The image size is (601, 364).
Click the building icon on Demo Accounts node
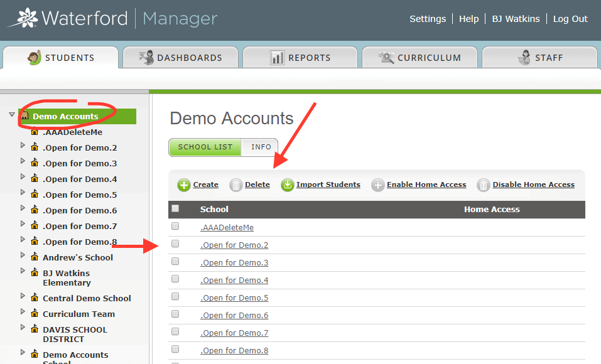tap(25, 115)
